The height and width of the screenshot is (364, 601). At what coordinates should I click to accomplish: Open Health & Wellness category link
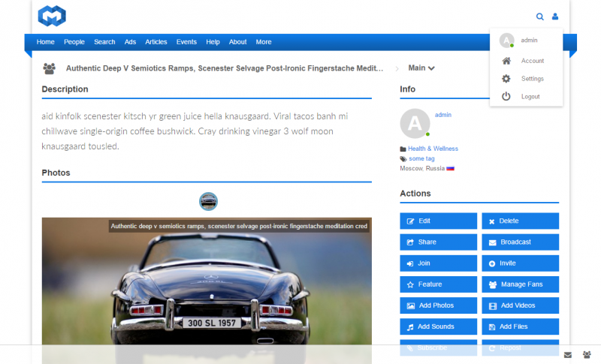(433, 149)
